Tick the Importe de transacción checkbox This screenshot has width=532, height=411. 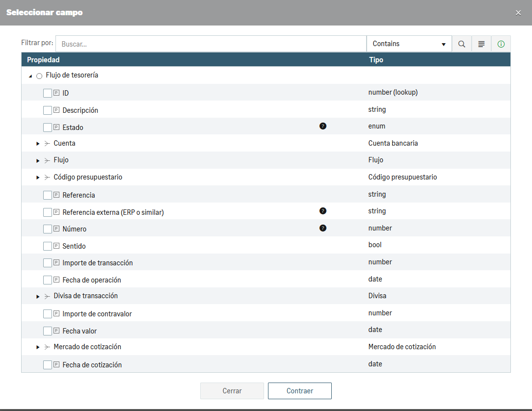[x=48, y=263]
